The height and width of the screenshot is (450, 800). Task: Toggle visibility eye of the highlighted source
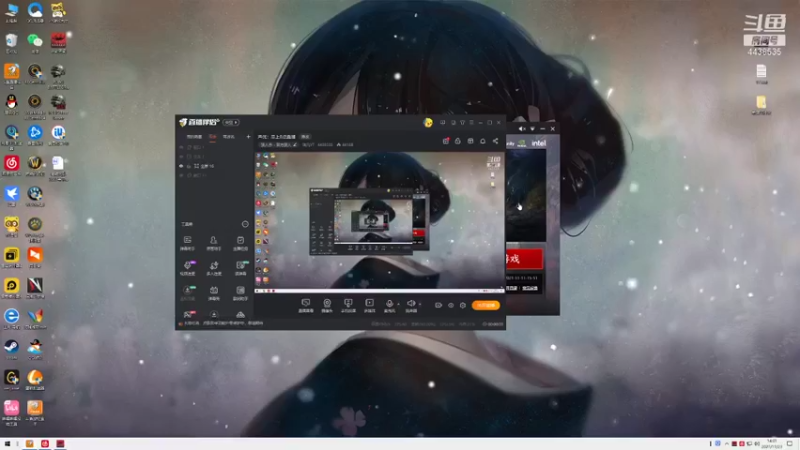click(181, 166)
